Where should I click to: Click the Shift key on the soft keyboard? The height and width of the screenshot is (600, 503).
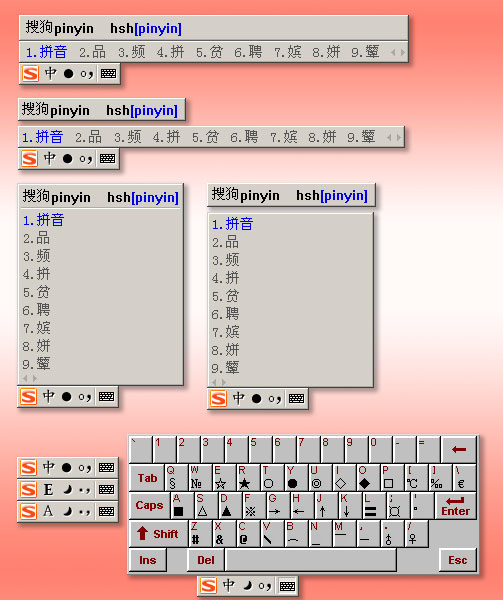[x=158, y=533]
